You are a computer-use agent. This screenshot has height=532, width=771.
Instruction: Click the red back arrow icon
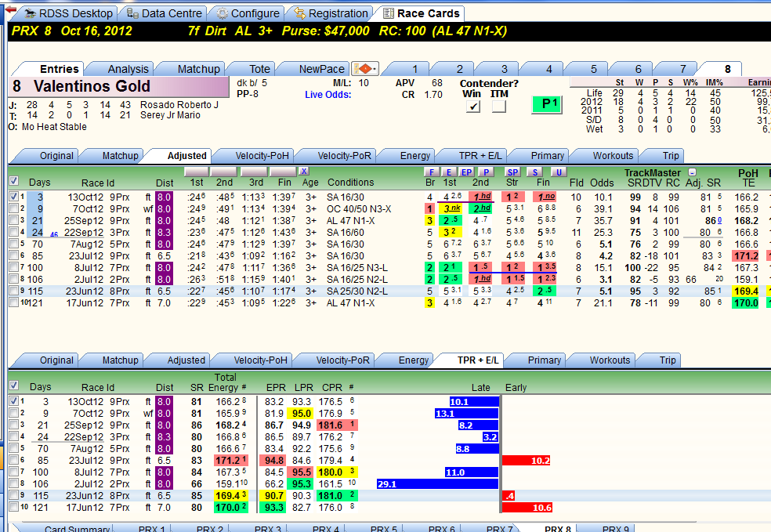(11, 10)
